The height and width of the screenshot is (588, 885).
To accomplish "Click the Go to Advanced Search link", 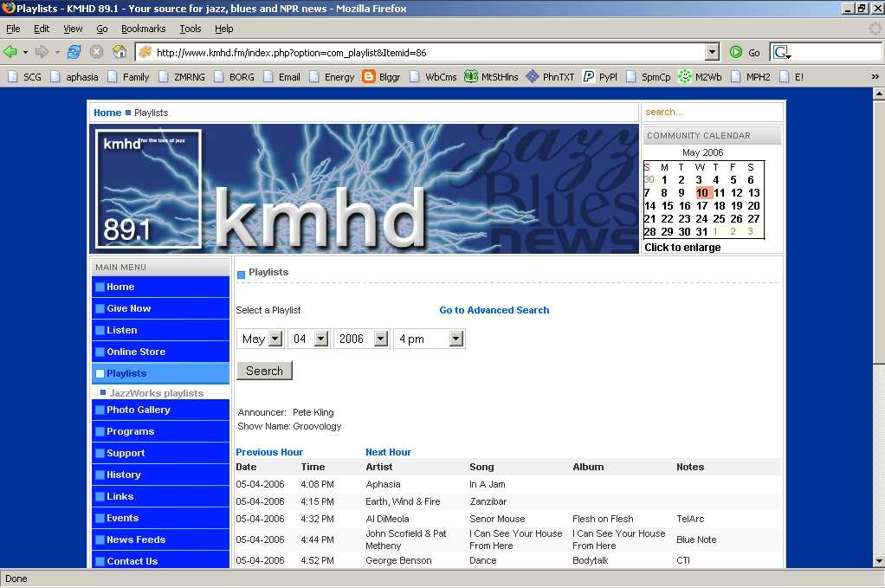I will point(494,309).
